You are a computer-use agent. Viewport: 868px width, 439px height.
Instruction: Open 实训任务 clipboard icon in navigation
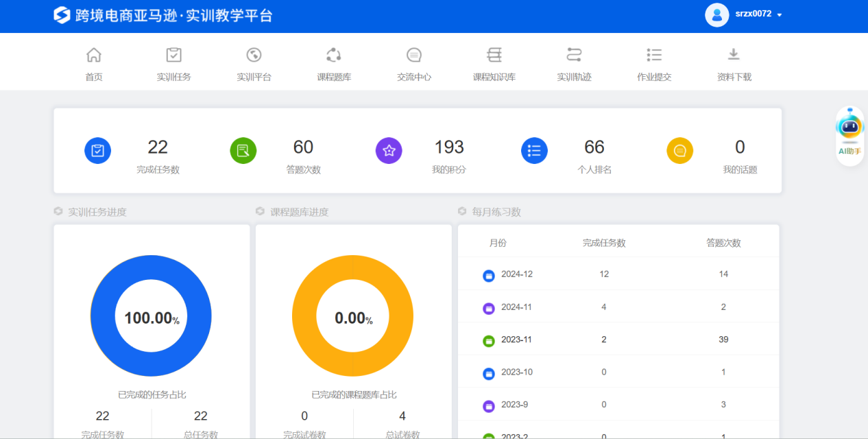tap(174, 55)
